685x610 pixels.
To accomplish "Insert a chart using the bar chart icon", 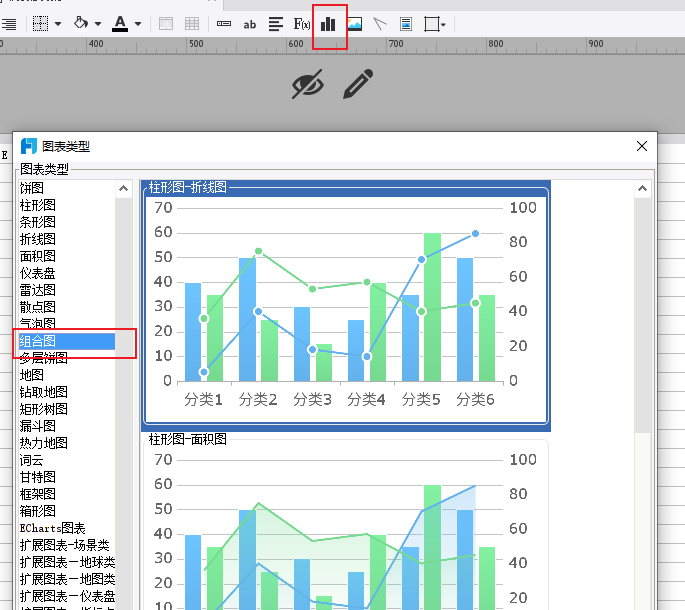I will pyautogui.click(x=328, y=24).
